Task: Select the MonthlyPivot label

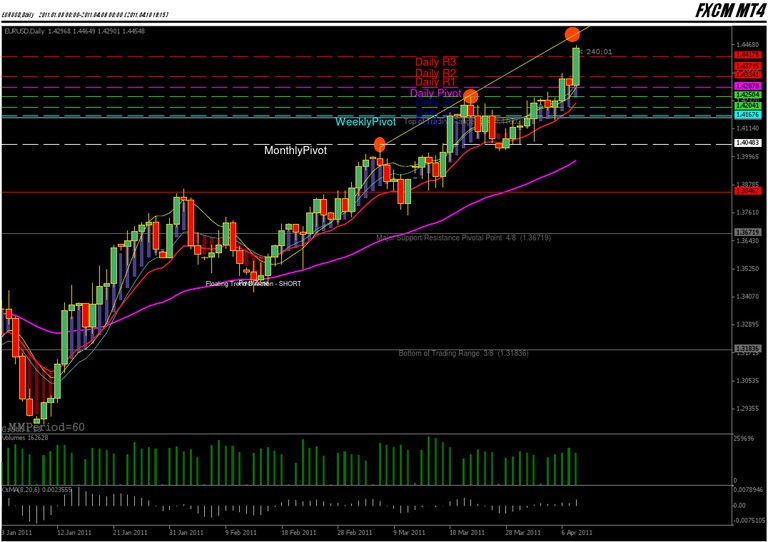Action: point(295,150)
